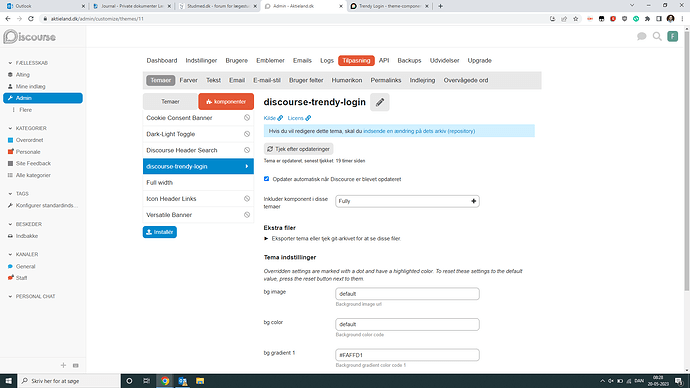
Task: Open the browser extensions puzzle icon
Action: (647, 19)
